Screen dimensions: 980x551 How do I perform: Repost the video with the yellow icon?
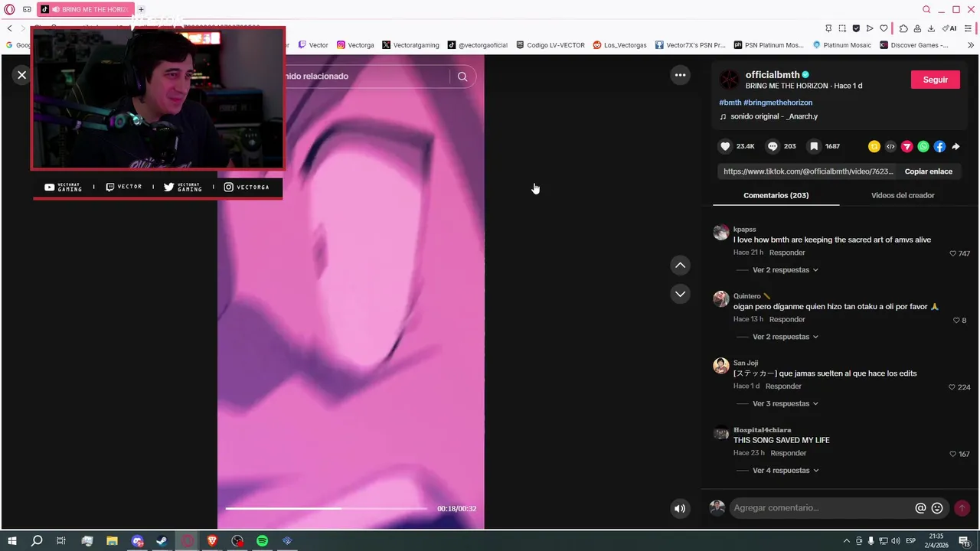(x=874, y=146)
